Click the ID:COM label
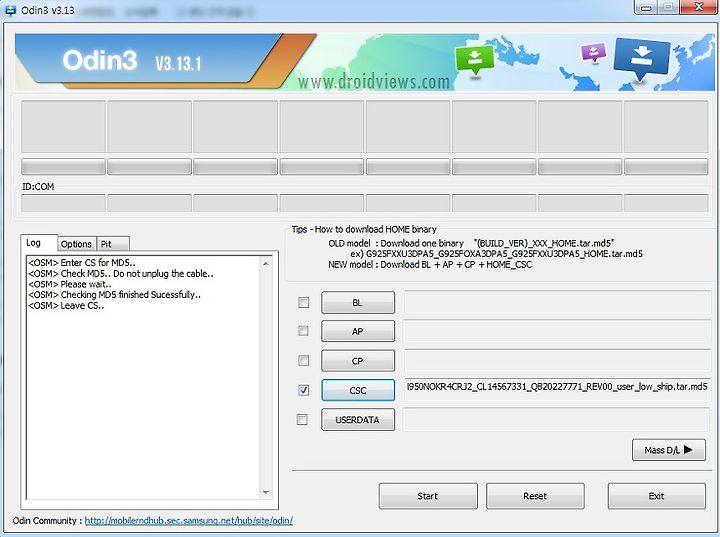Screen dimensions: 720x537 38,187
